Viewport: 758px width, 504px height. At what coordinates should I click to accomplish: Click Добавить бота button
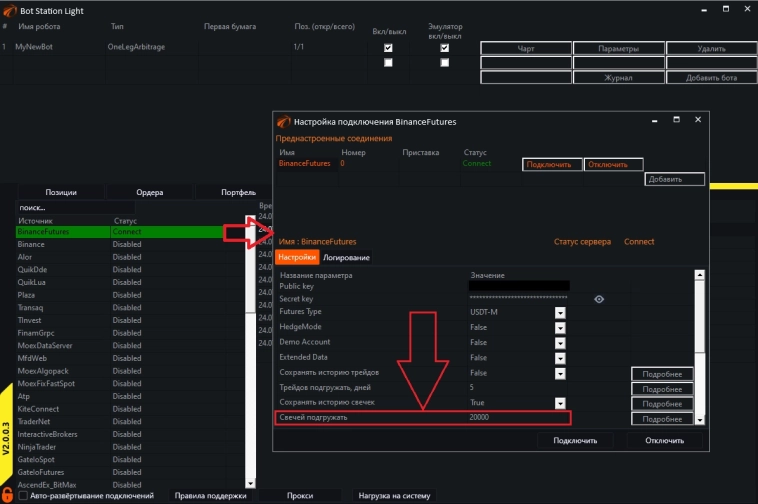(x=711, y=78)
